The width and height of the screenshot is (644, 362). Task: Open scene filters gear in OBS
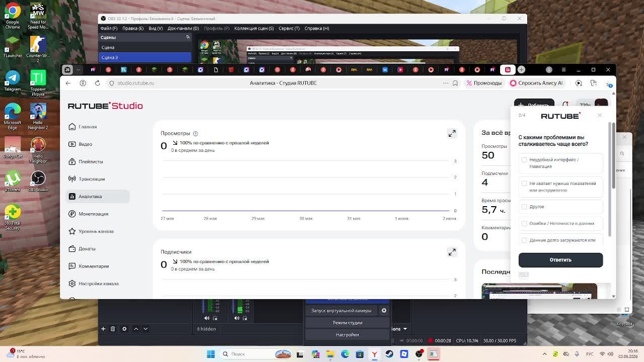(x=124, y=329)
